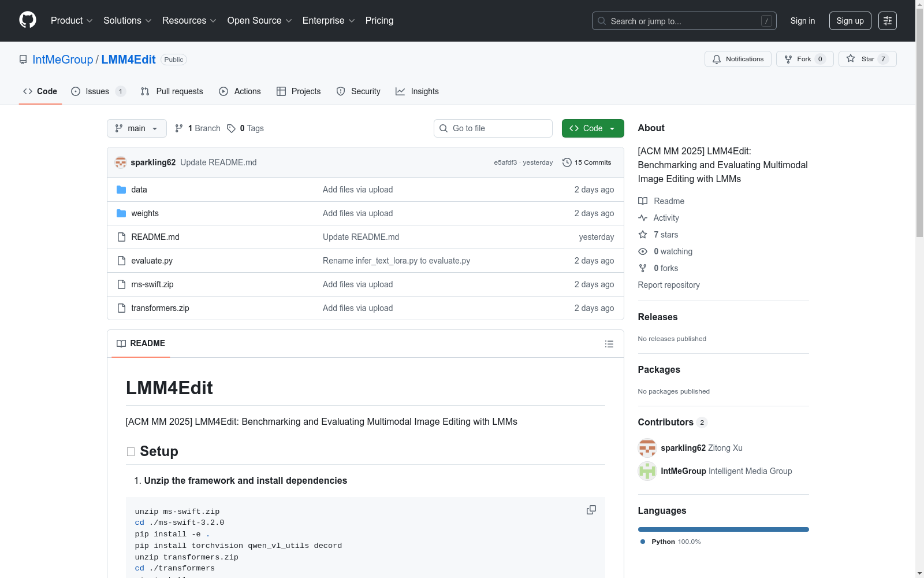This screenshot has height=578, width=924.
Task: Click the repository book icon beside IntMeGroup
Action: click(x=23, y=60)
